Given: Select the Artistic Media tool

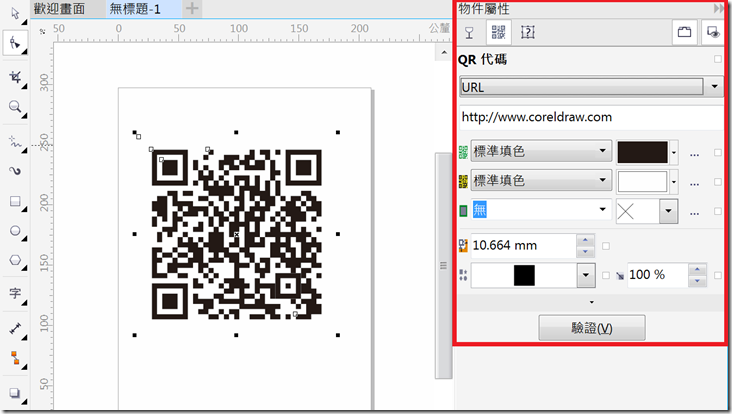Looking at the screenshot, I should click(x=14, y=170).
